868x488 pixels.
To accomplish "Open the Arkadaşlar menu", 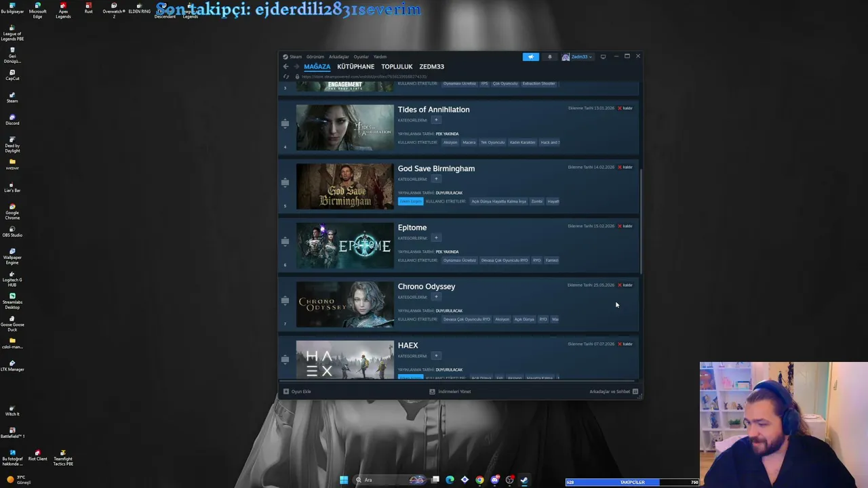I will (339, 57).
